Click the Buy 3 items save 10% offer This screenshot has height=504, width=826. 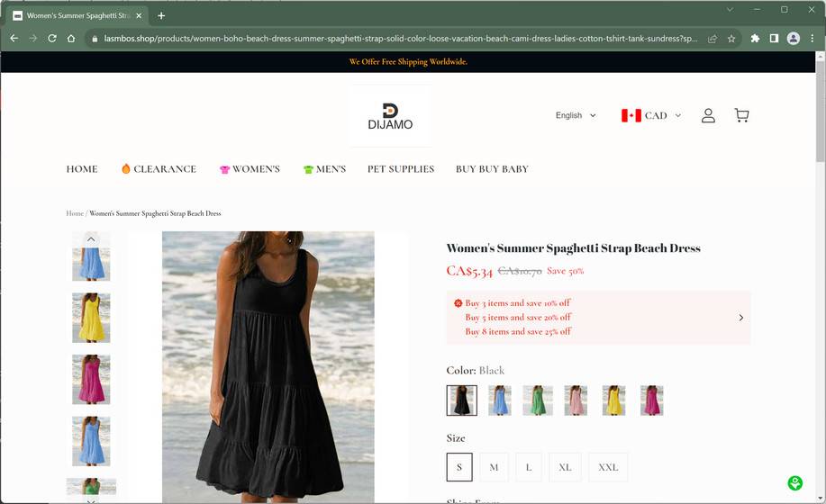pyautogui.click(x=518, y=303)
